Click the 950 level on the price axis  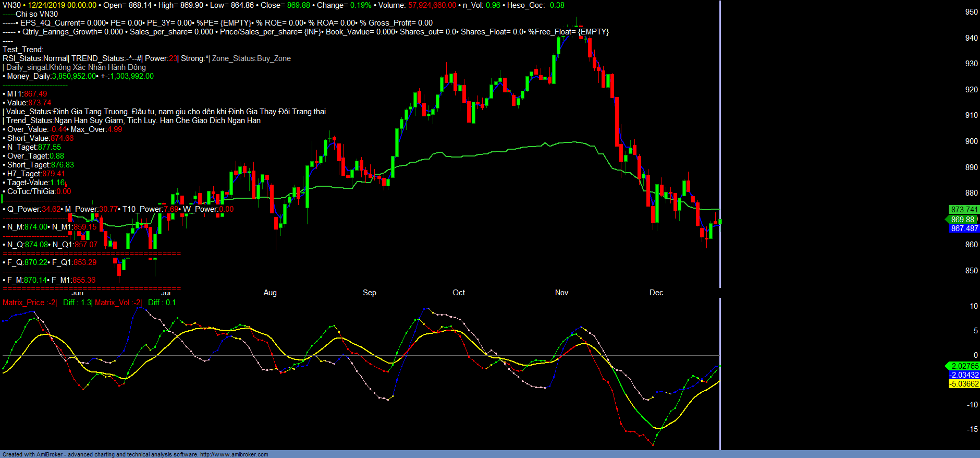971,12
